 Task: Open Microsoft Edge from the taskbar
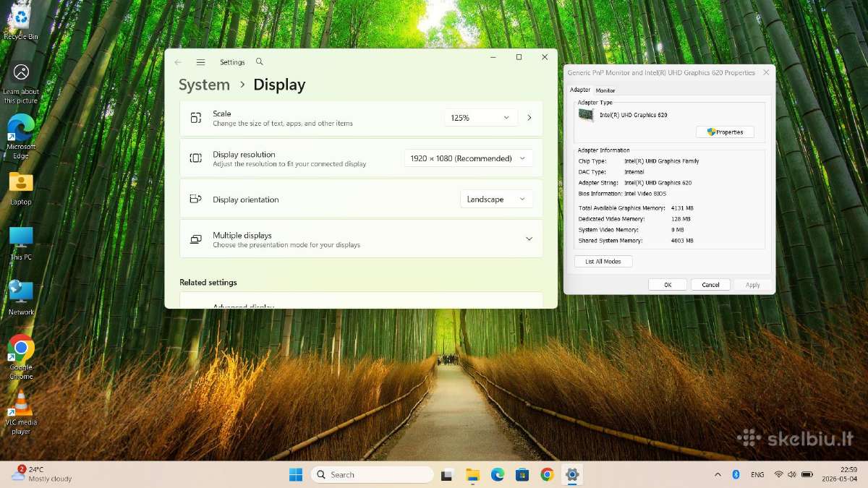pyautogui.click(x=498, y=474)
